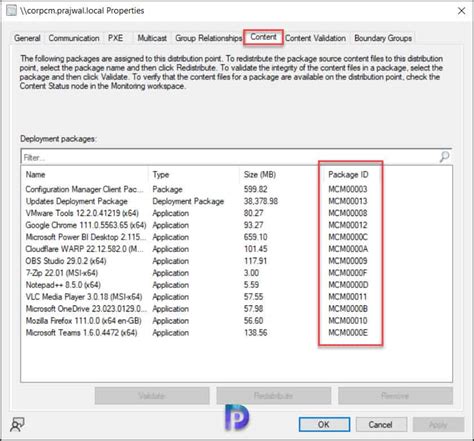The image size is (474, 441).
Task: Click the size value 599.82
Action: pyautogui.click(x=255, y=189)
